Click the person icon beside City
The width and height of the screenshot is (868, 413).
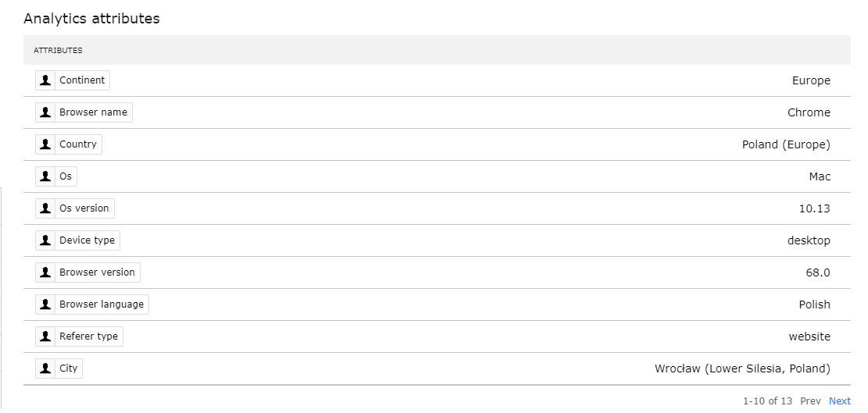pos(45,368)
